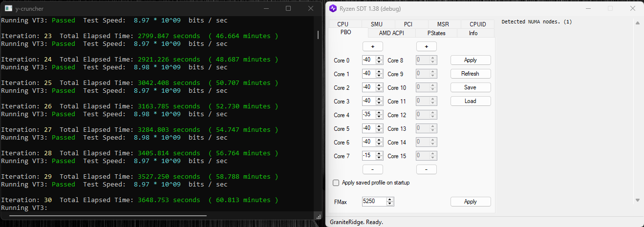Click the y-cruncher title bar console icon
The height and width of the screenshot is (227, 644).
tap(7, 8)
